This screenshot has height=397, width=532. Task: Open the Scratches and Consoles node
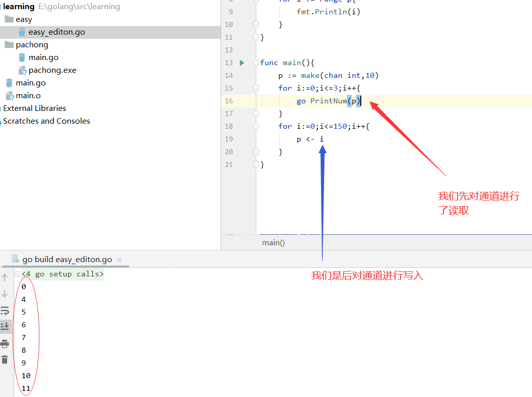click(46, 121)
